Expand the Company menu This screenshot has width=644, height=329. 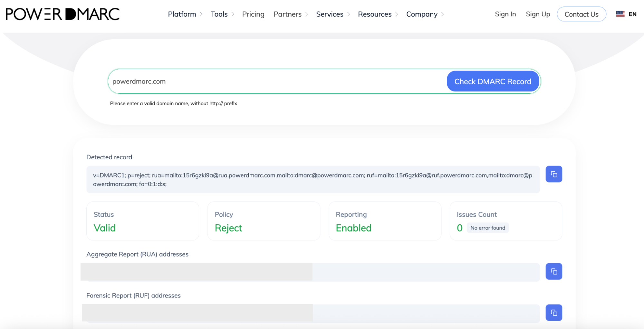point(425,14)
